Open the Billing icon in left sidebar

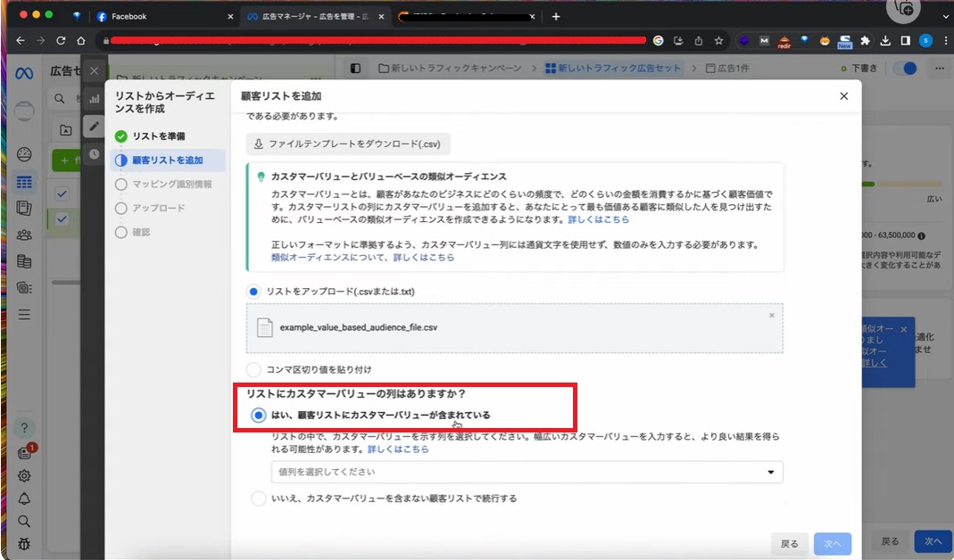24,261
